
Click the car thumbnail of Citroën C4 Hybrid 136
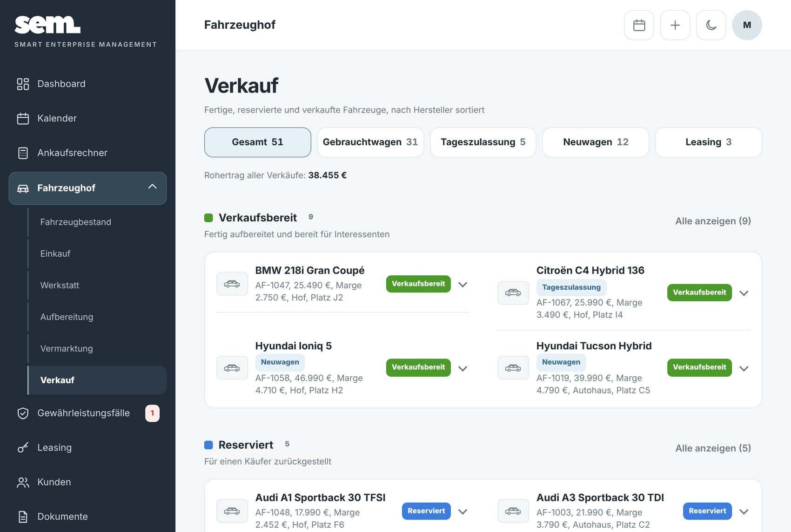[513, 293]
